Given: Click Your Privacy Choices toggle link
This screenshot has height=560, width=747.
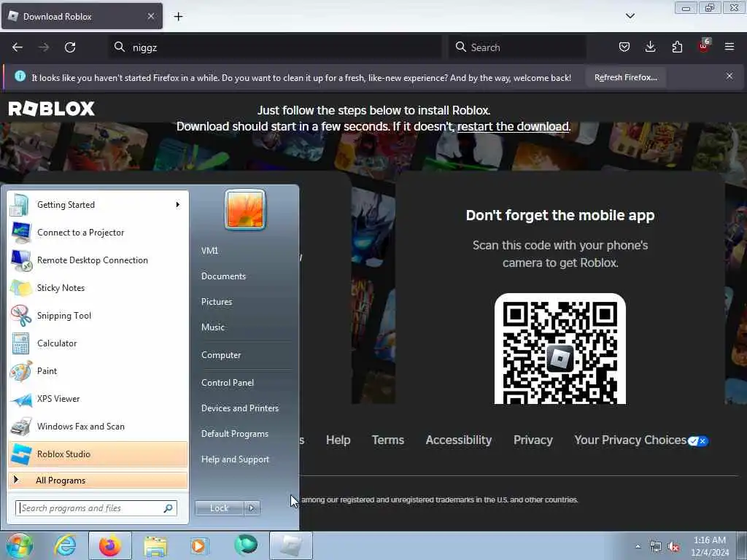Looking at the screenshot, I should [x=641, y=440].
